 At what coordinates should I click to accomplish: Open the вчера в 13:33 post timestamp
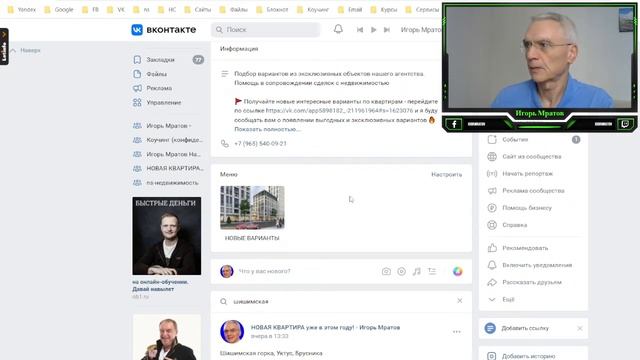coord(269,336)
